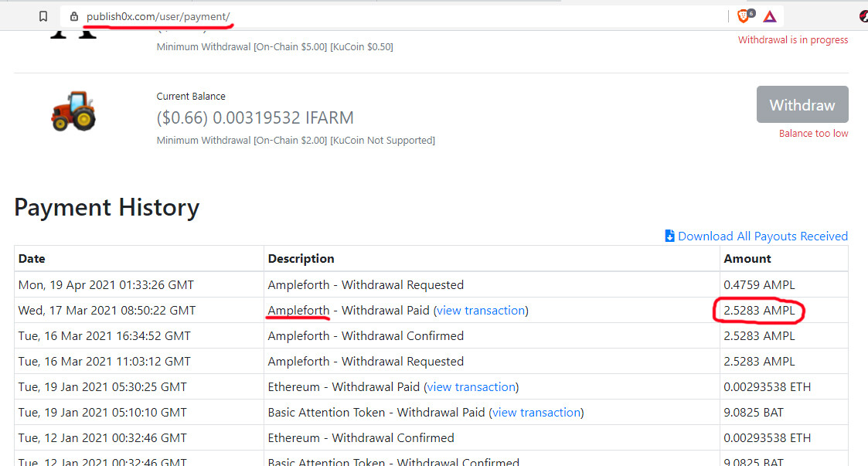Viewport: 868px width, 466px height.
Task: Click the padlock site security icon
Action: pos(74,16)
